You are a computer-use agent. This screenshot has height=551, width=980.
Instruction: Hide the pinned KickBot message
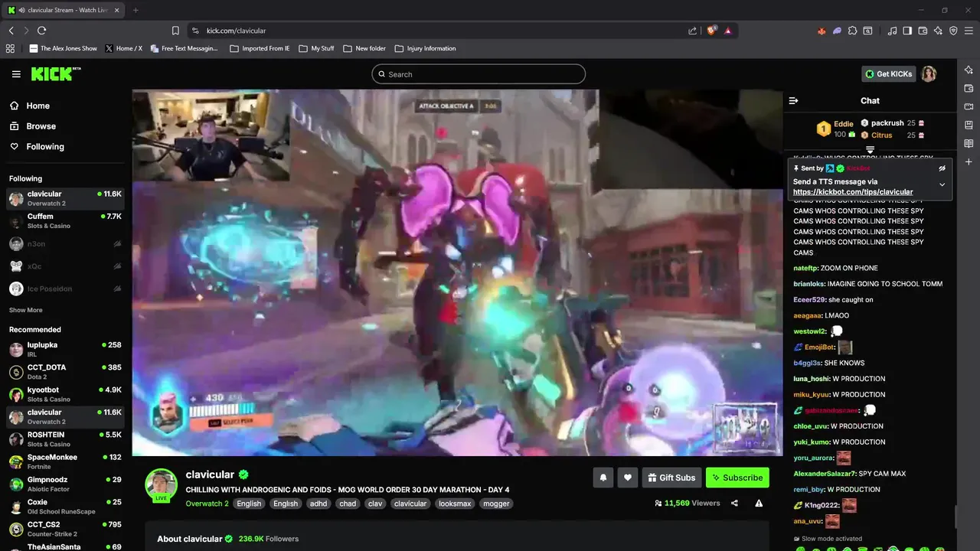point(942,168)
